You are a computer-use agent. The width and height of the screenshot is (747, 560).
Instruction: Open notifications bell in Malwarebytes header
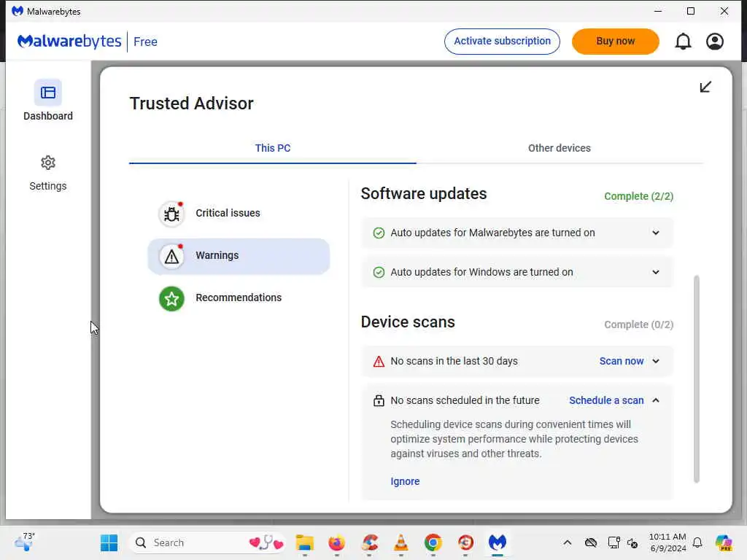click(x=683, y=42)
